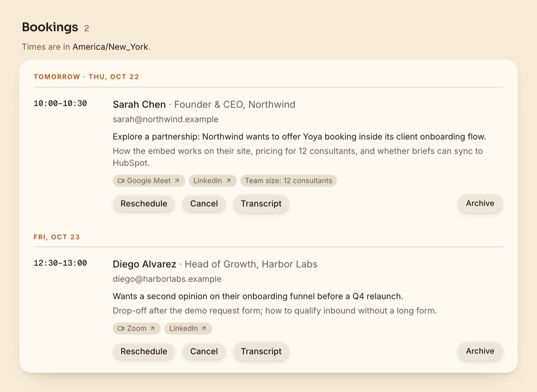
Task: Click the Team size: 12 consultants chip
Action: [x=288, y=181]
